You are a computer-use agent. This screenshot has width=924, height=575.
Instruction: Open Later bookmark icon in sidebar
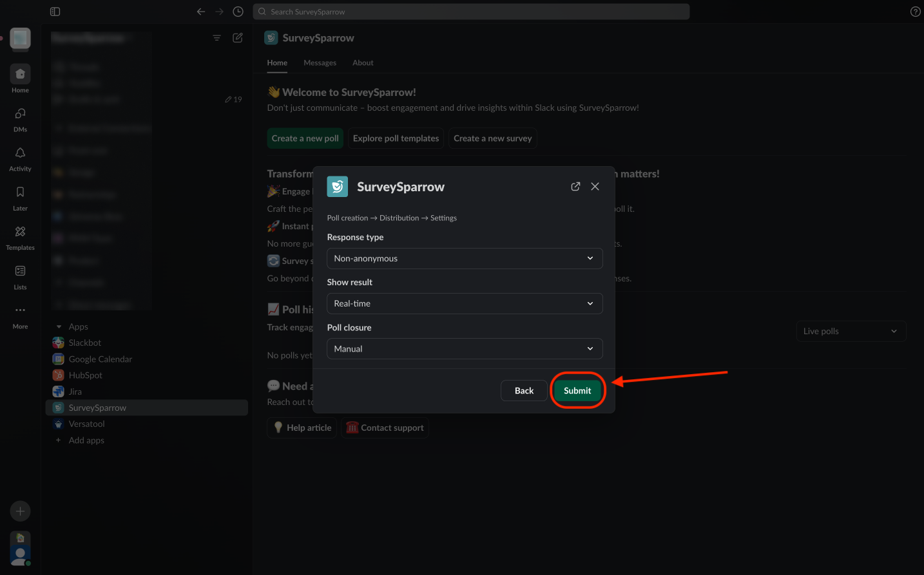point(20,193)
